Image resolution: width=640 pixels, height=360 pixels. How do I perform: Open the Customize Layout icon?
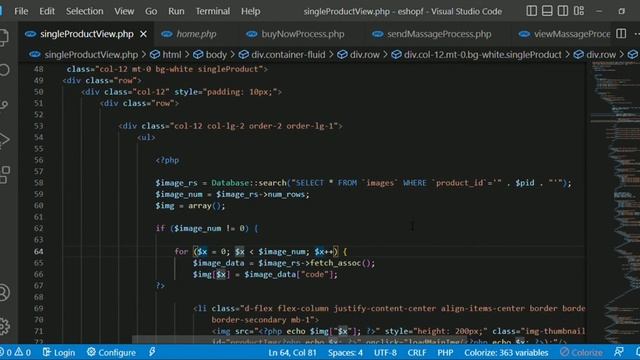(x=579, y=11)
